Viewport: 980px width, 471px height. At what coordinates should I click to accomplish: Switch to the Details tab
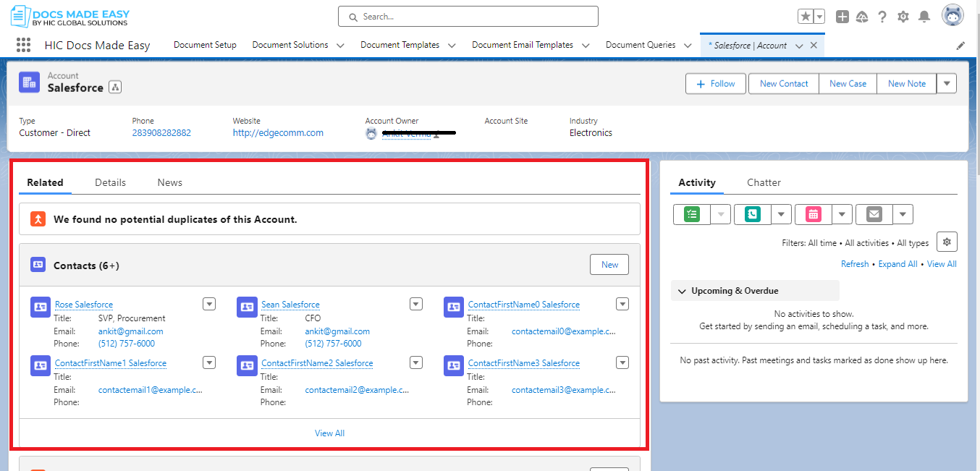click(110, 182)
